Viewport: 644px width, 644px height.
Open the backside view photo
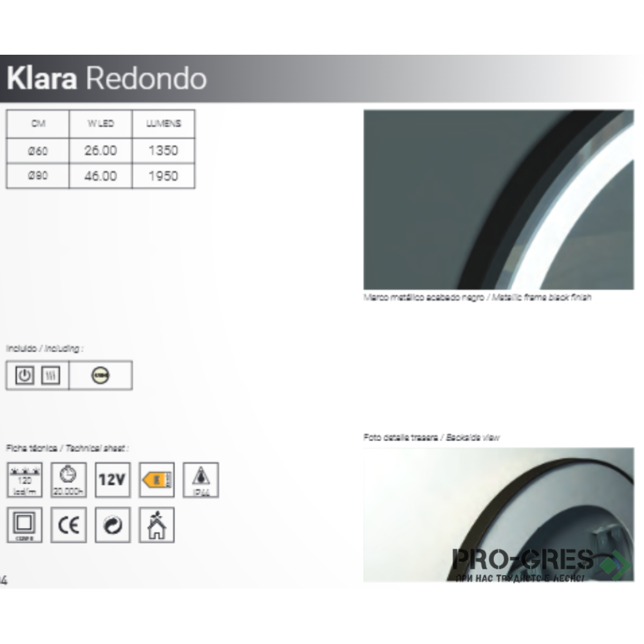click(498, 515)
